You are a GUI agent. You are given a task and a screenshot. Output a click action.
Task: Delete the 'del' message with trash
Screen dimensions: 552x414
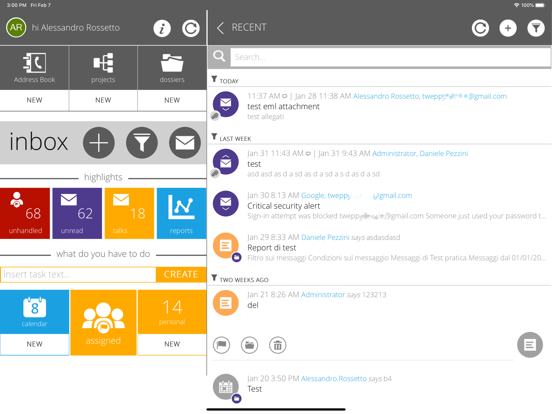(277, 345)
